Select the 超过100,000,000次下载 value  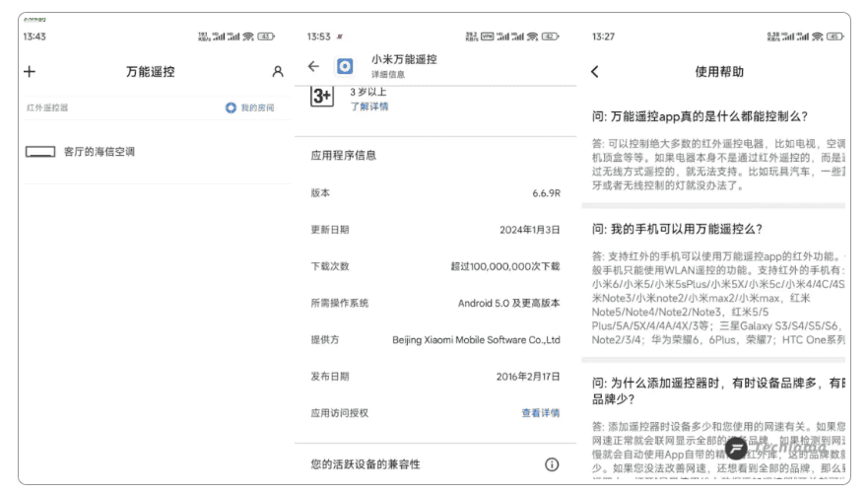click(505, 266)
